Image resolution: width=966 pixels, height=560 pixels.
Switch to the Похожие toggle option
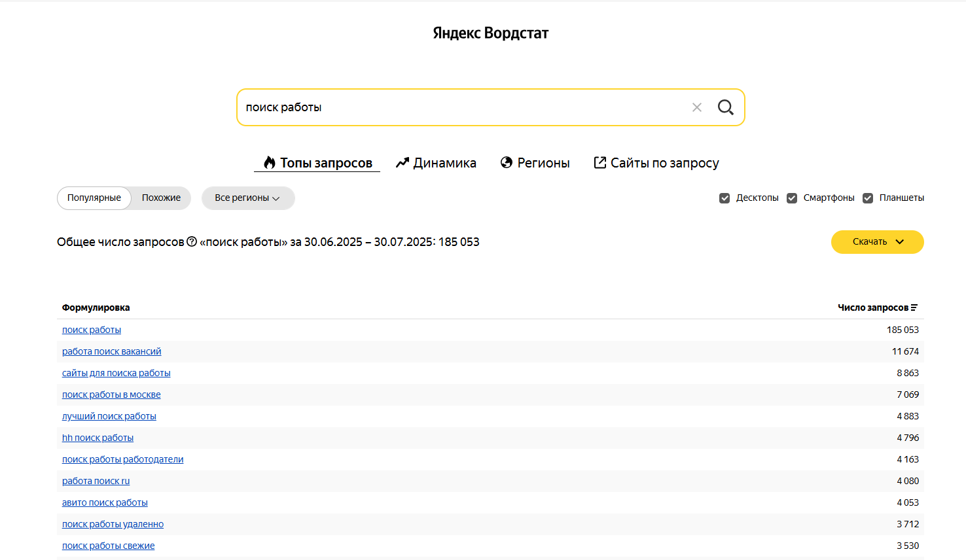point(161,198)
